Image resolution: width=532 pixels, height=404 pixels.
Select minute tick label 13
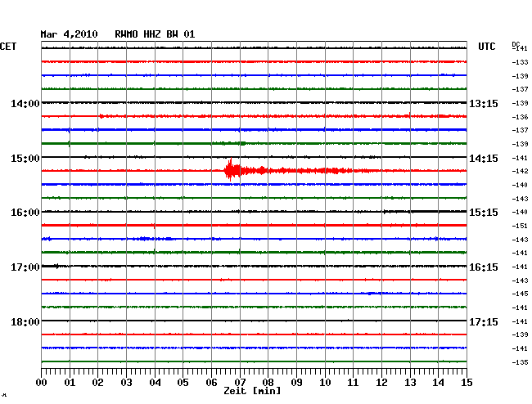[410, 383]
